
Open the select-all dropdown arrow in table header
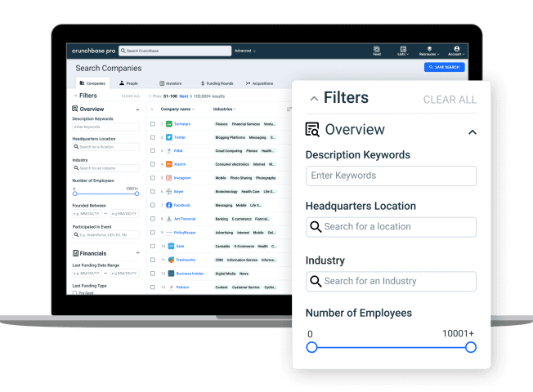(152, 109)
